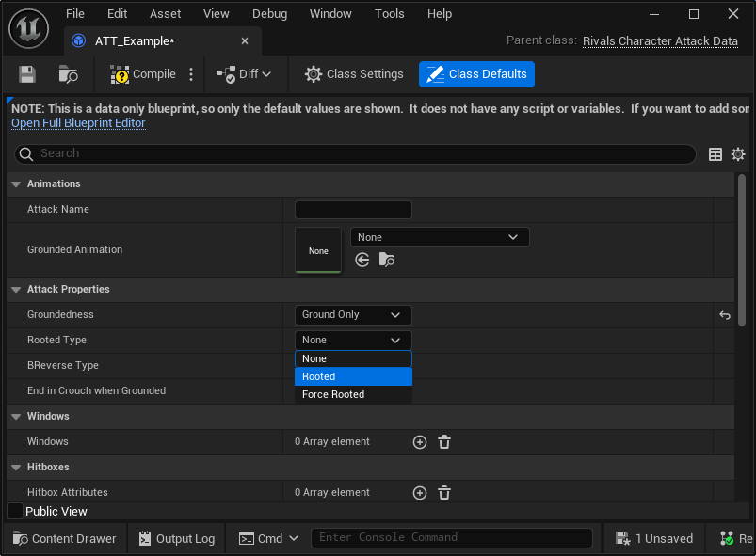Open the Content Drawer
The height and width of the screenshot is (556, 756).
(x=64, y=538)
